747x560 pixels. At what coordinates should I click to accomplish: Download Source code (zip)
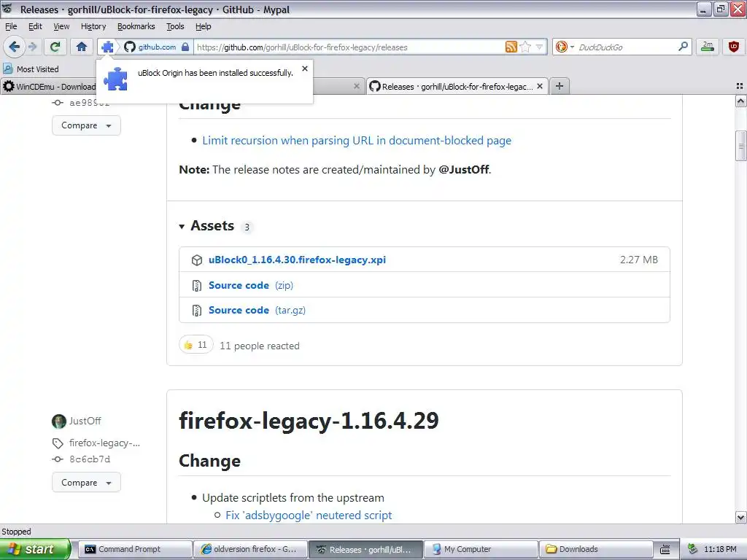coord(251,285)
